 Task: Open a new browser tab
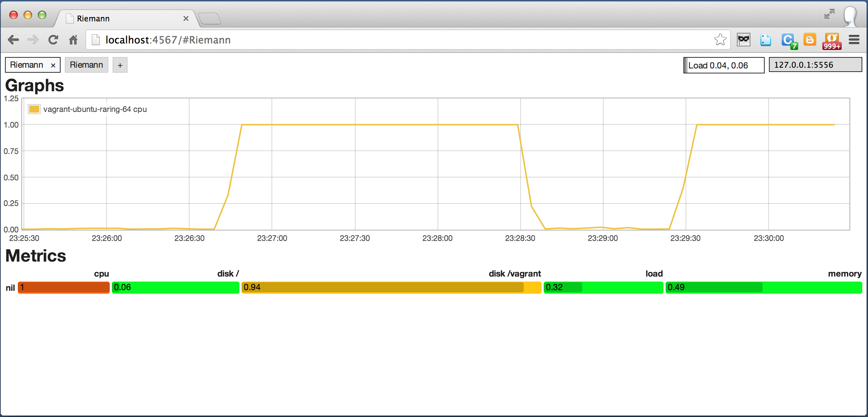pyautogui.click(x=210, y=19)
